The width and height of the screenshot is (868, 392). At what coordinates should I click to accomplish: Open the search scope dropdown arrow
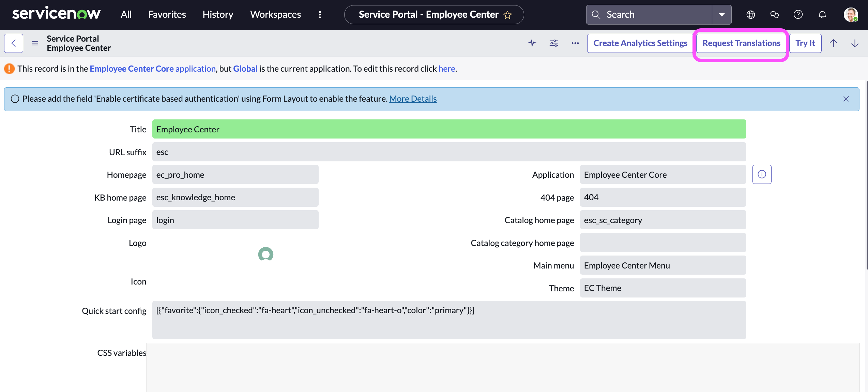(722, 14)
